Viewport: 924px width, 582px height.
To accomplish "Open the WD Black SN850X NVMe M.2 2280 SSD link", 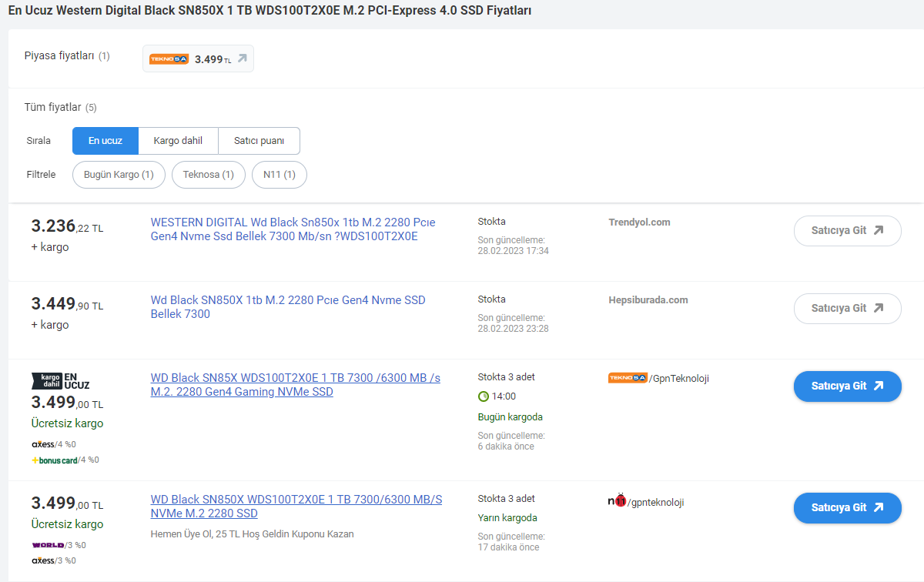I will click(296, 507).
